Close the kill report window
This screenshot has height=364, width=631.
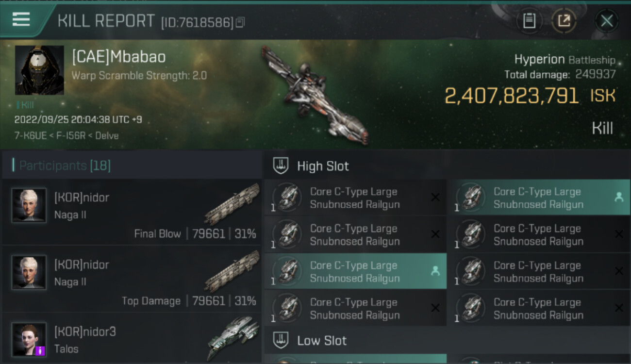(x=607, y=21)
